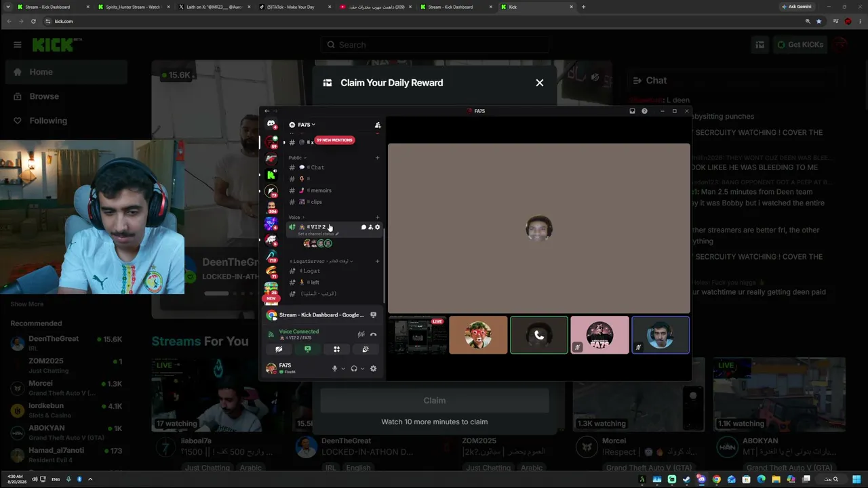The image size is (868, 488).
Task: Expand microphone input options arrow
Action: pyautogui.click(x=343, y=369)
